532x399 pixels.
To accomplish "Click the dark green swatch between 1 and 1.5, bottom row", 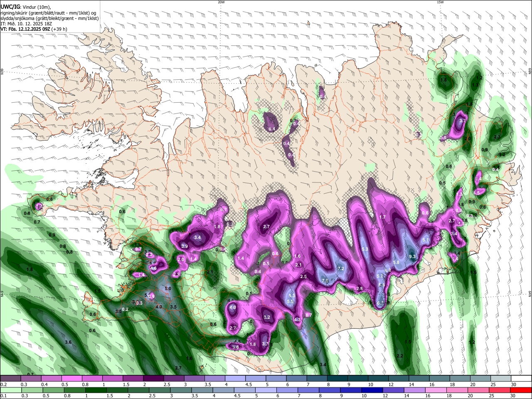I will 96,390.
